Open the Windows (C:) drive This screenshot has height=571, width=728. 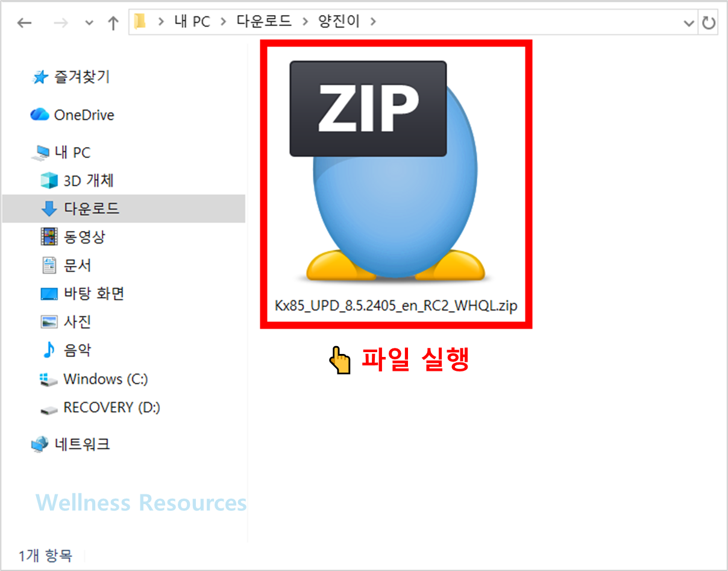(x=105, y=379)
